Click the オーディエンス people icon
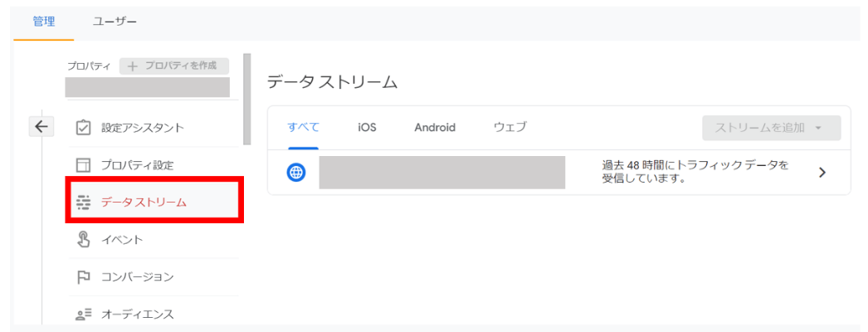The width and height of the screenshot is (868, 332). 83,315
